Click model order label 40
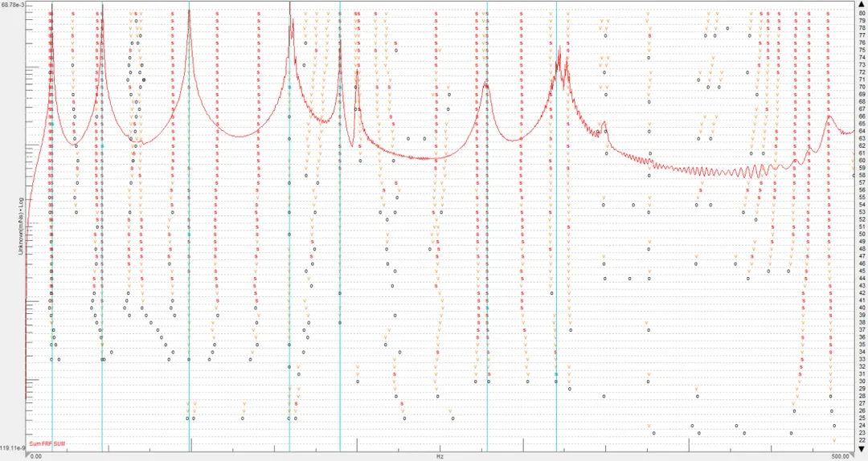Screen dimensions: 868x461 tap(862, 308)
